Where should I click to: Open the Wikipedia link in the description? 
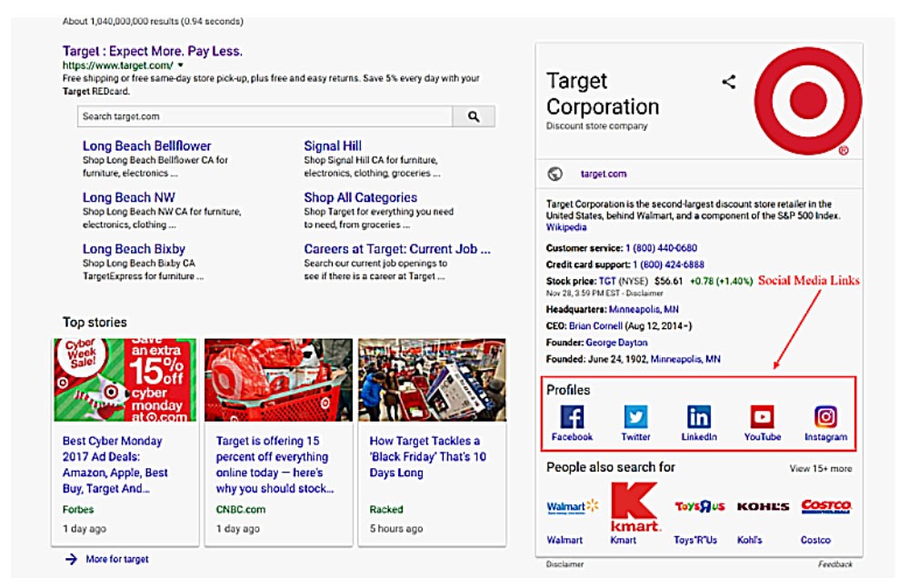(566, 227)
